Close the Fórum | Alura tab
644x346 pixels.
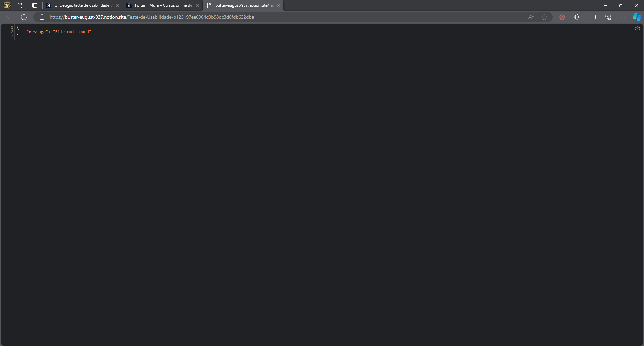click(198, 5)
